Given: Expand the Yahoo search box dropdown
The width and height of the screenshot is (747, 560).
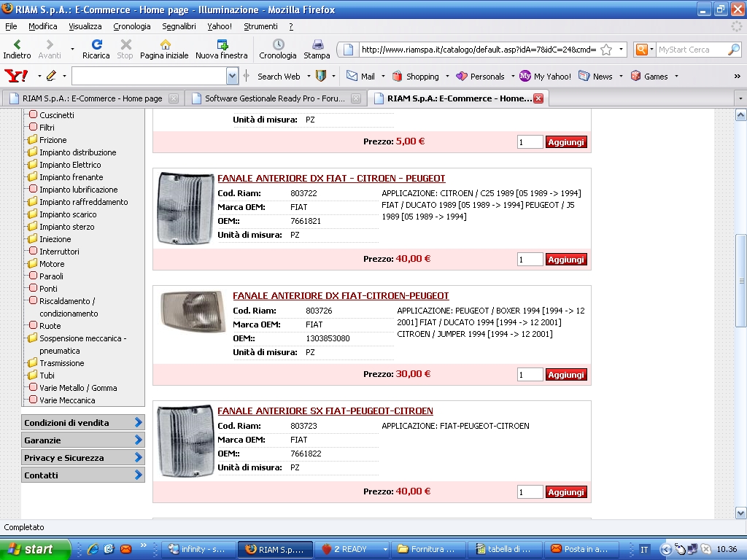Looking at the screenshot, I should [x=232, y=76].
